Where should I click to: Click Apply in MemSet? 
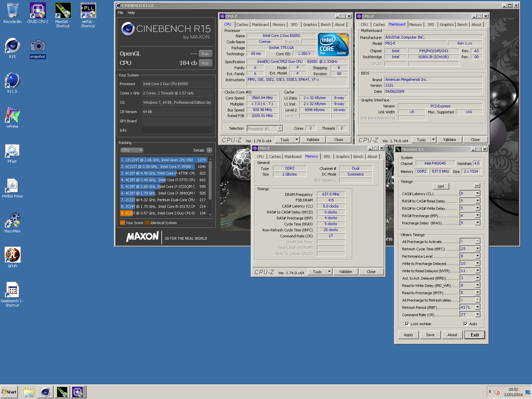tap(408, 335)
